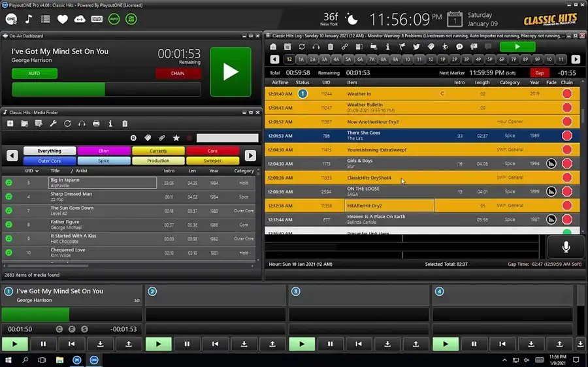This screenshot has width=588, height=367.
Task: Click the microphone voice track button
Action: coord(566,247)
